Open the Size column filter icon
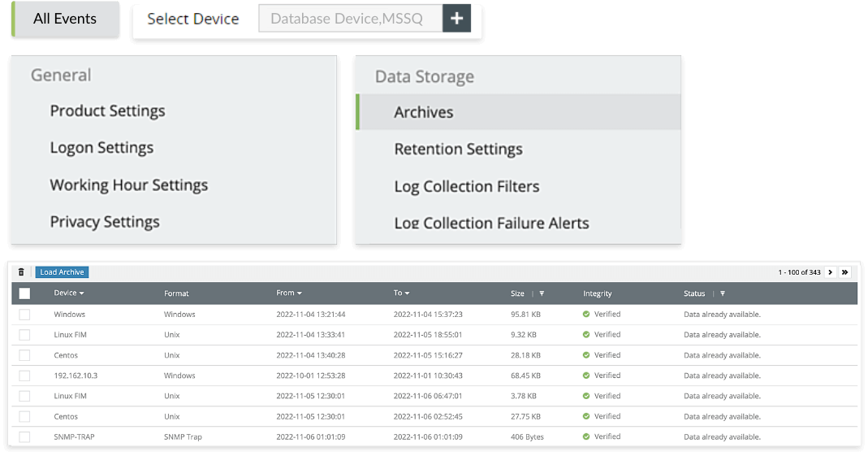 [542, 293]
